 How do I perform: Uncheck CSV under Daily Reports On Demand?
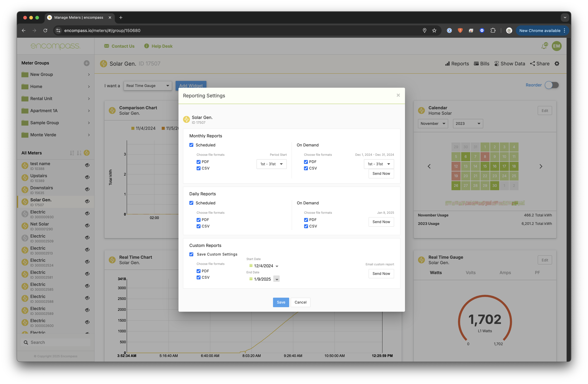pos(306,226)
